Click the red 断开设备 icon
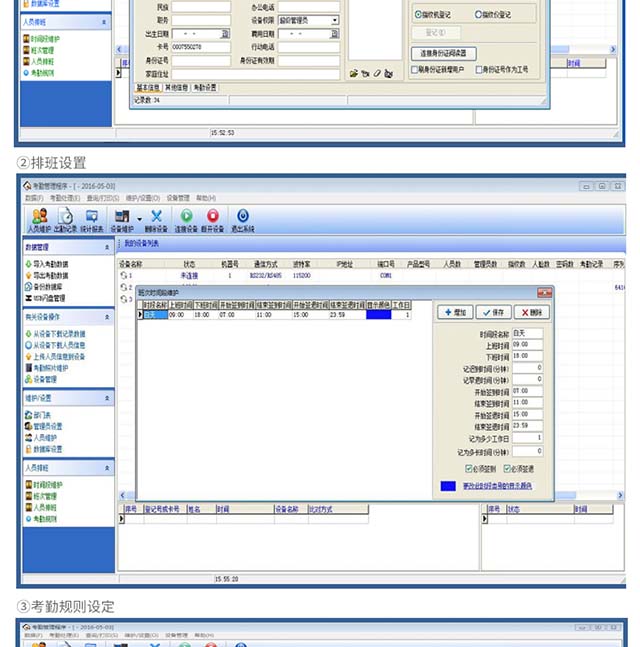640x647 pixels. (x=212, y=218)
